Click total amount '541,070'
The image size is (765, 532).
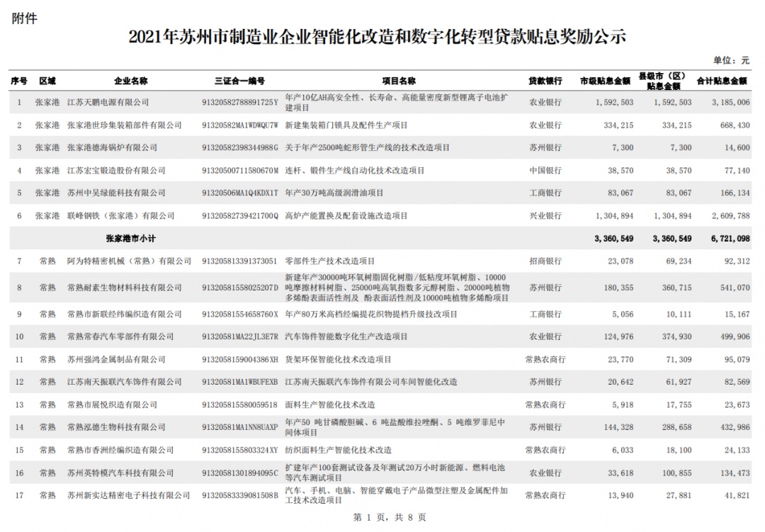pyautogui.click(x=735, y=288)
